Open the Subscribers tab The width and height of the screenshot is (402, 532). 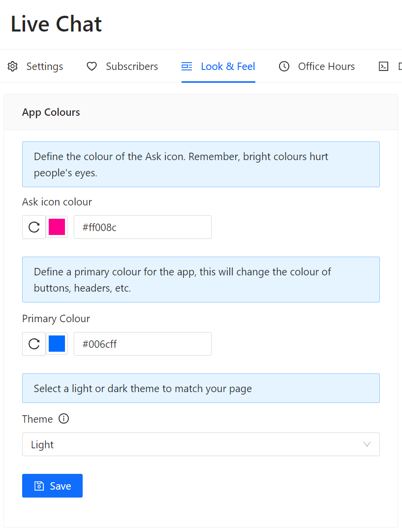132,66
